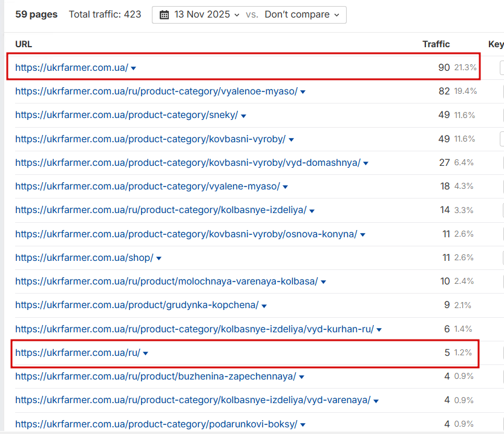This screenshot has height=434, width=504.
Task: Expand arrow beside vyalene-myaso URL
Action: point(285,187)
